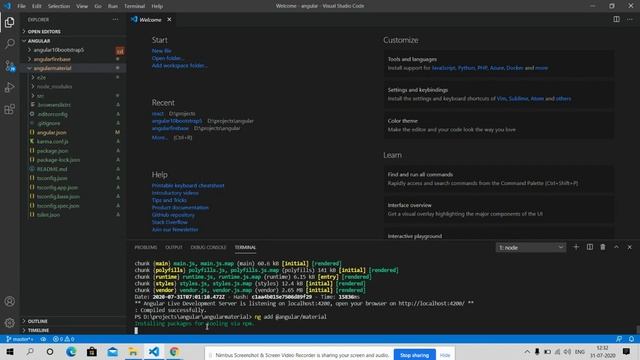Click the master branch status item

tap(20, 339)
